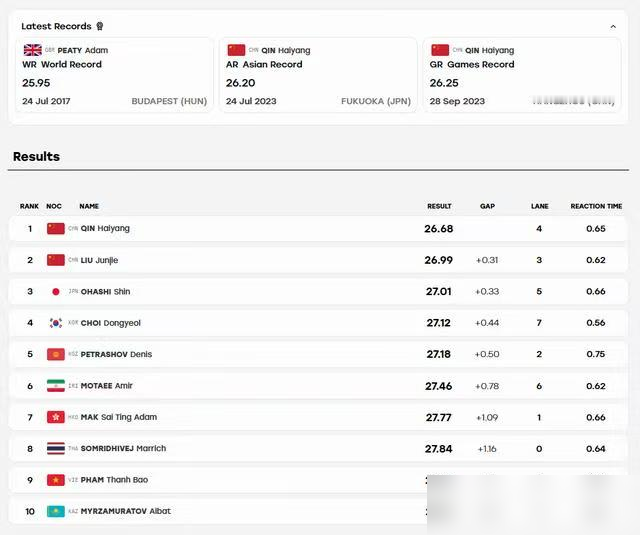Click the result 27.01

[x=439, y=291]
